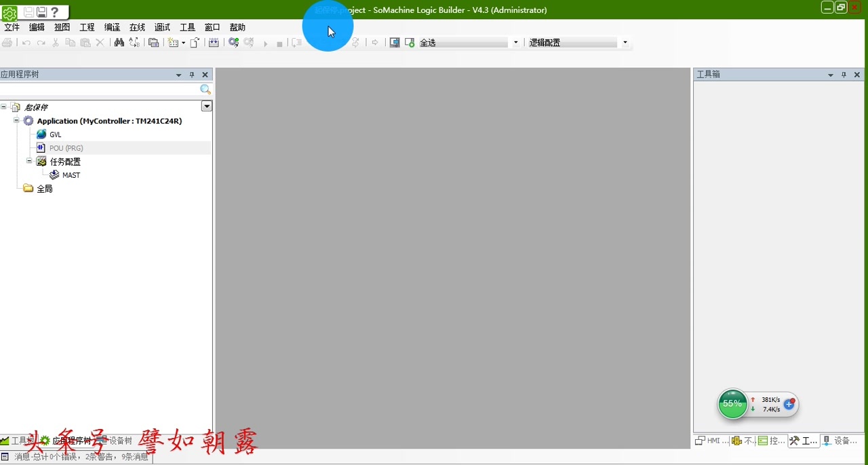The image size is (868, 465).
Task: Open the 窗口 menu
Action: tap(212, 27)
